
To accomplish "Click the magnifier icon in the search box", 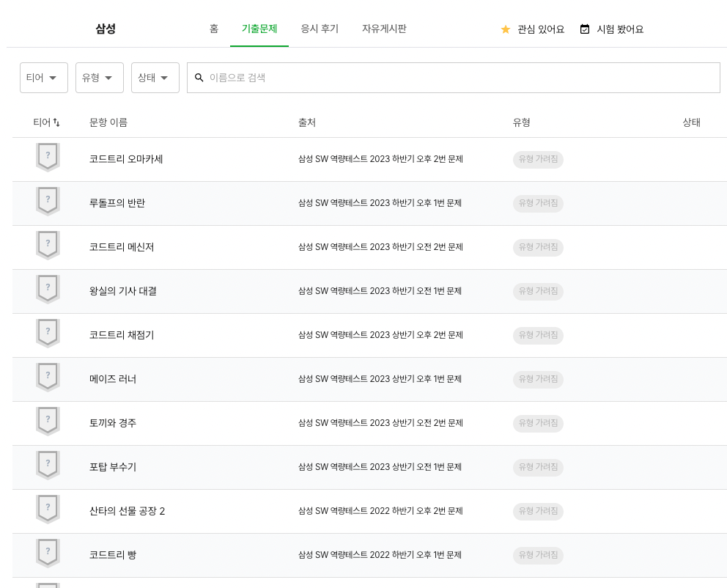I will (199, 78).
